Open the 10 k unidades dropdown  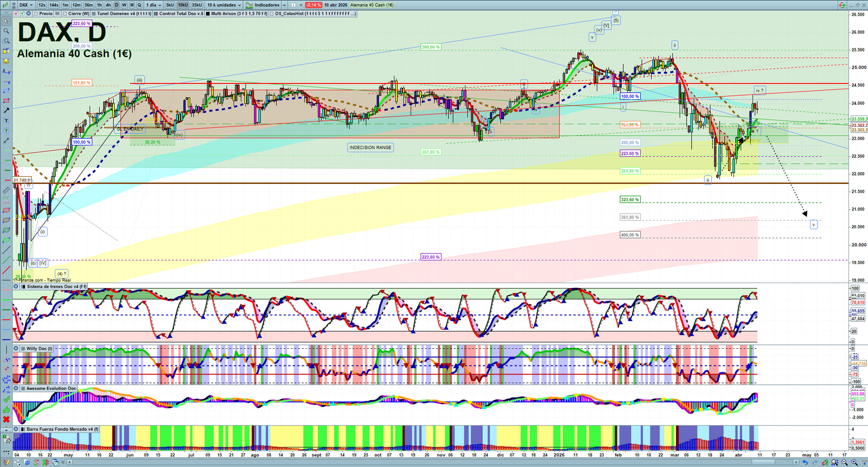224,5
